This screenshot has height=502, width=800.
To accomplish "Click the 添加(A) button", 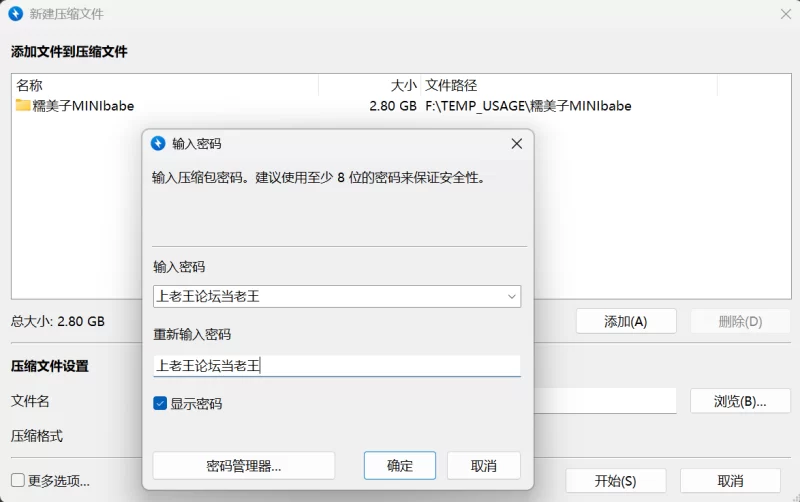I will (x=626, y=321).
